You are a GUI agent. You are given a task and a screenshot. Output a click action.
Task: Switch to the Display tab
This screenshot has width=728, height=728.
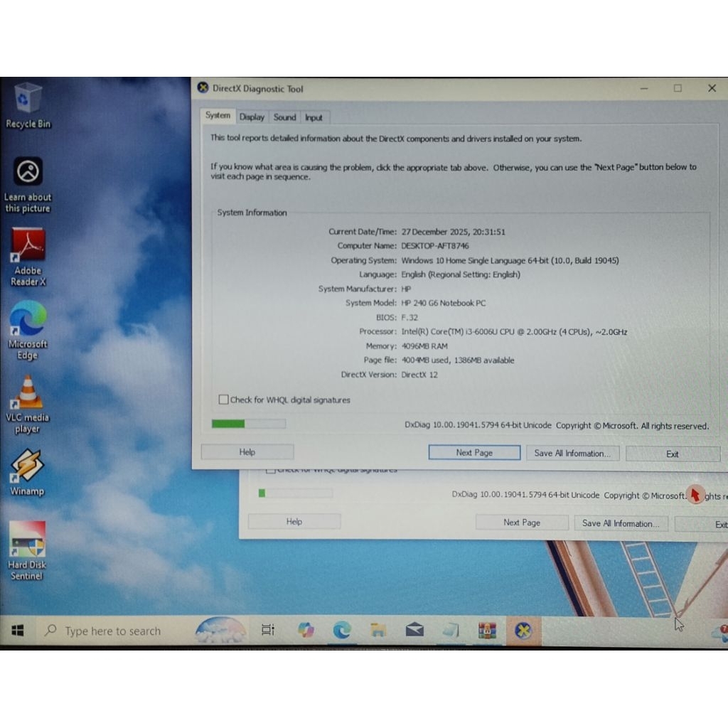252,117
